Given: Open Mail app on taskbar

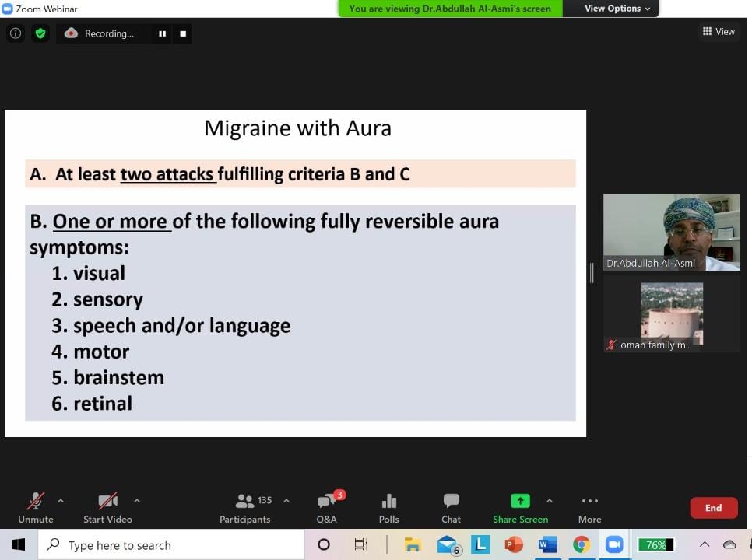Looking at the screenshot, I should [x=448, y=544].
